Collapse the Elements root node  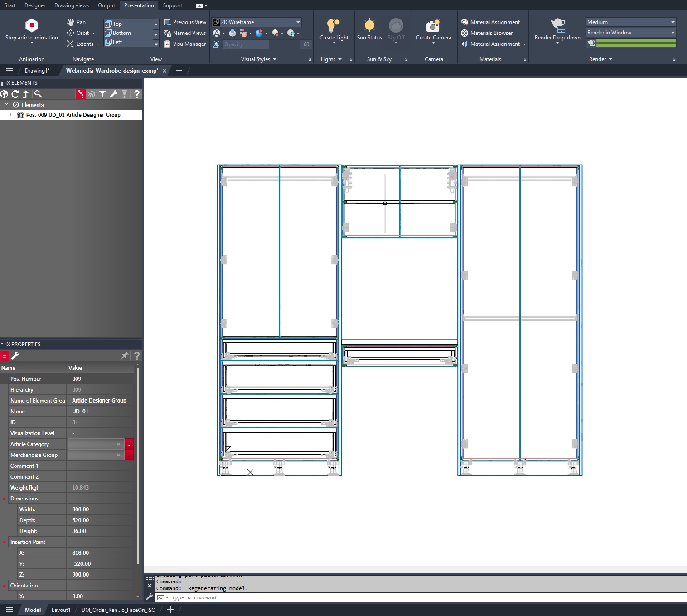point(7,104)
